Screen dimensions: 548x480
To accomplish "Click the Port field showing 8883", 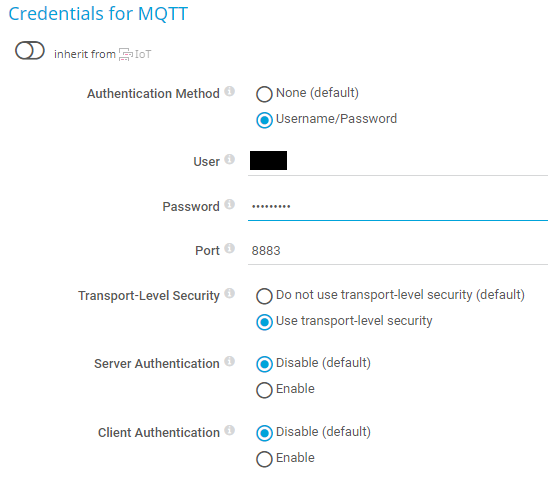I will (x=398, y=251).
